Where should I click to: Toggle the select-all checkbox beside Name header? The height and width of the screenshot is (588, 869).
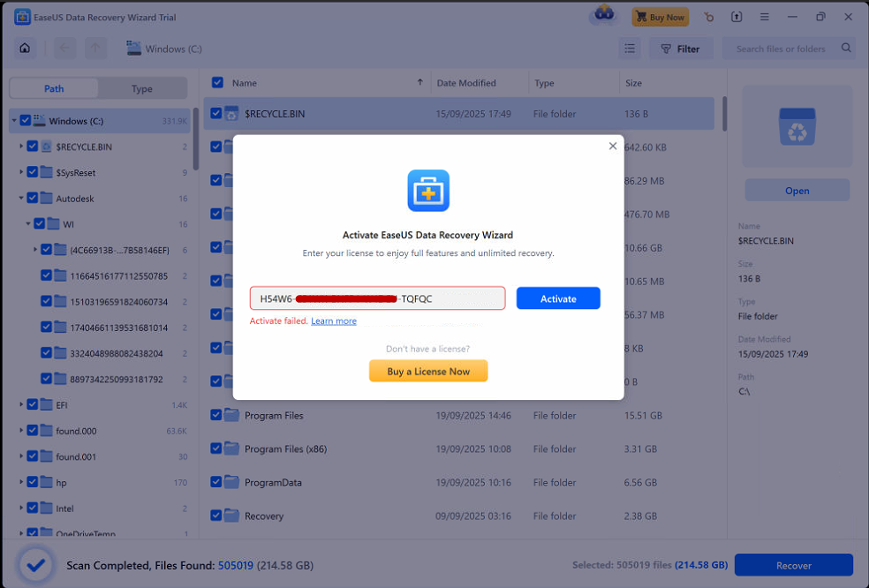click(x=217, y=83)
